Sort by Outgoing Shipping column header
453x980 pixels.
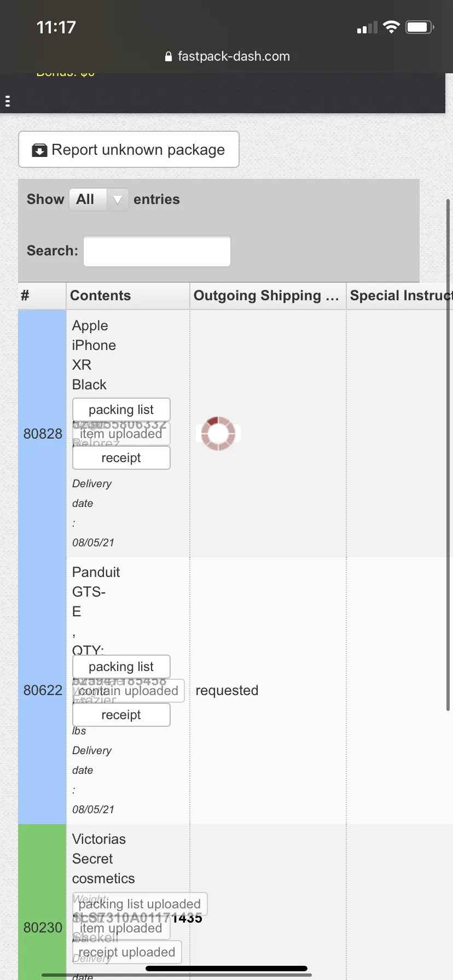[x=268, y=296]
